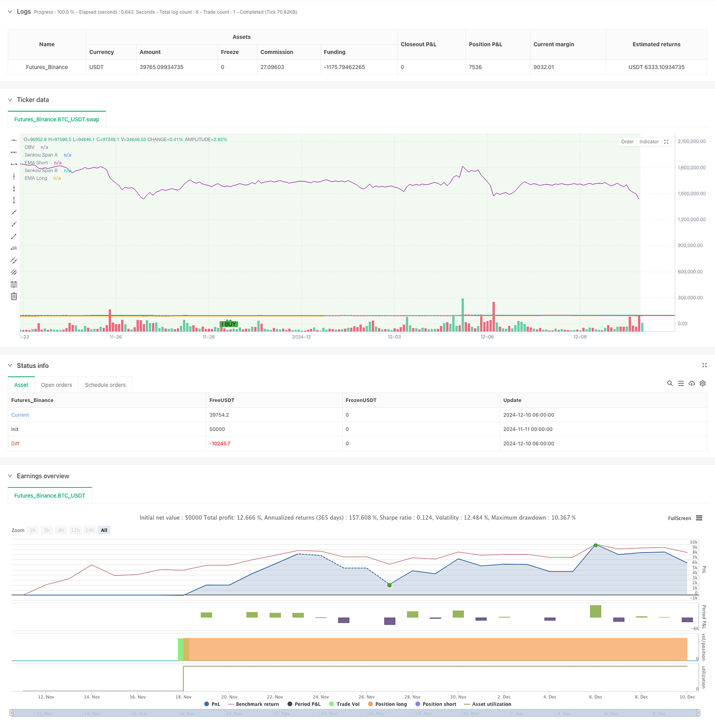Switch to the Open orders tab
The width and height of the screenshot is (715, 728).
[x=56, y=385]
